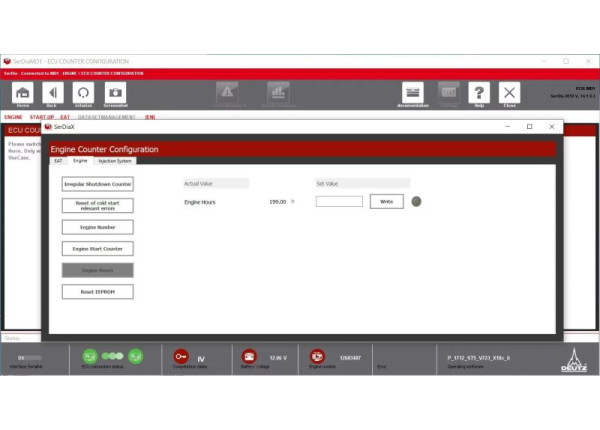Click the DEUTZ logo in the corner

(577, 359)
